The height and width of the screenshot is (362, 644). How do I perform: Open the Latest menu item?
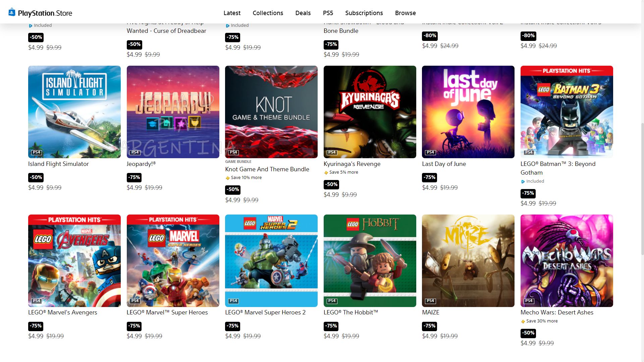232,13
